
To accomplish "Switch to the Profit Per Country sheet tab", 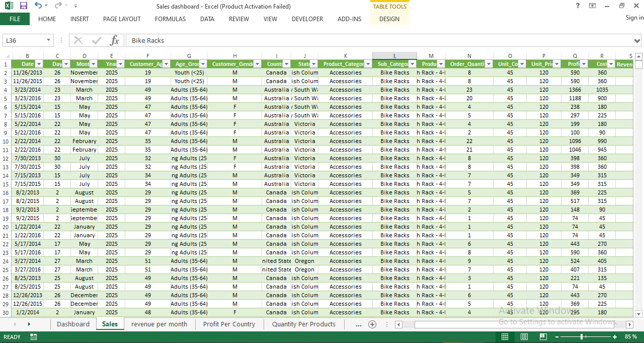I will point(229,324).
